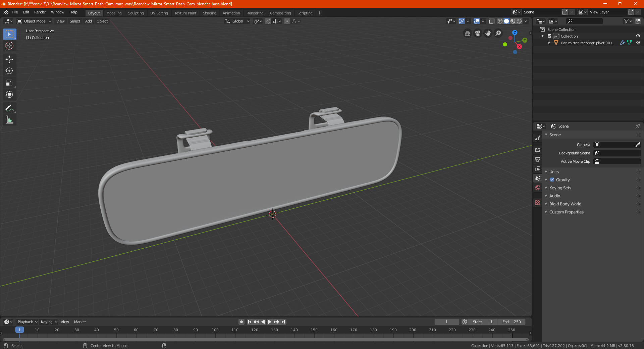Screen dimensions: 644x349
Task: Select the Transform tool
Action: pyautogui.click(x=9, y=95)
